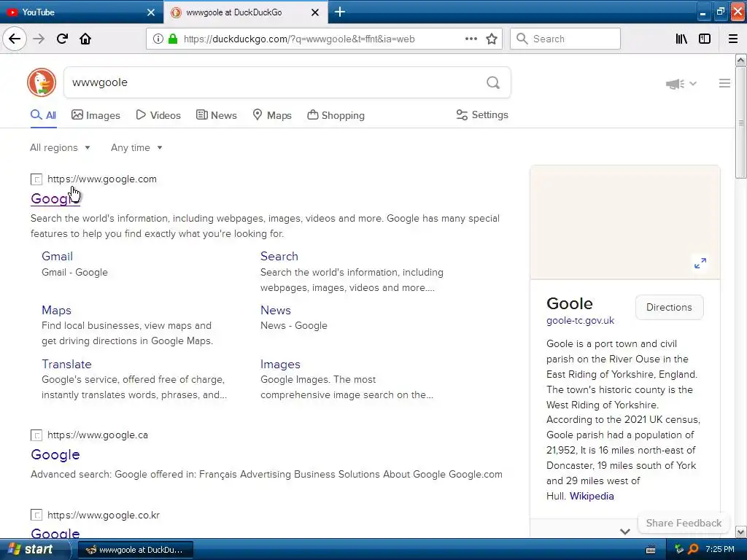Click the taskbar keyboard tray icon

coord(650,550)
